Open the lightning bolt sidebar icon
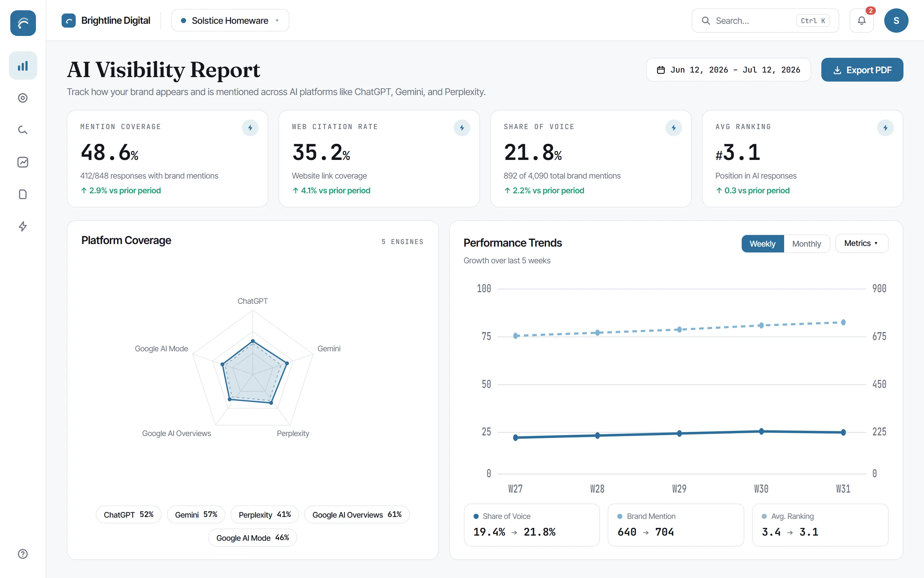This screenshot has width=924, height=578. point(23,226)
